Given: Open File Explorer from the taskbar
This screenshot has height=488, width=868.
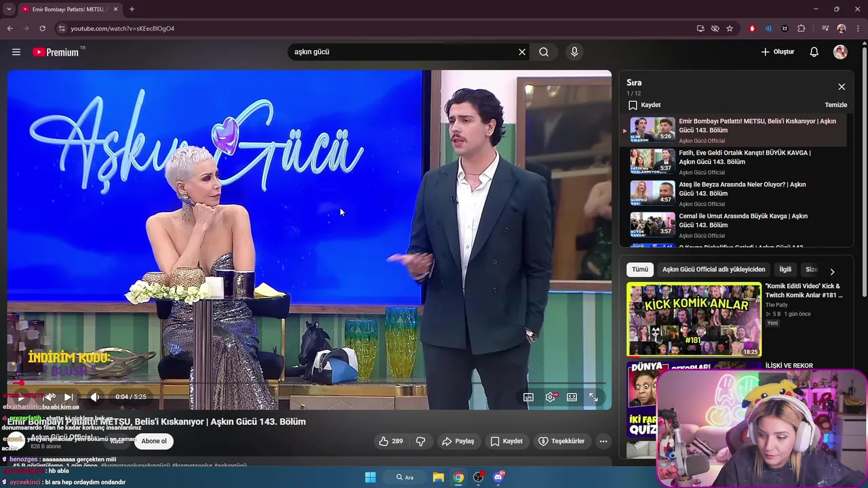Looking at the screenshot, I should 438,477.
